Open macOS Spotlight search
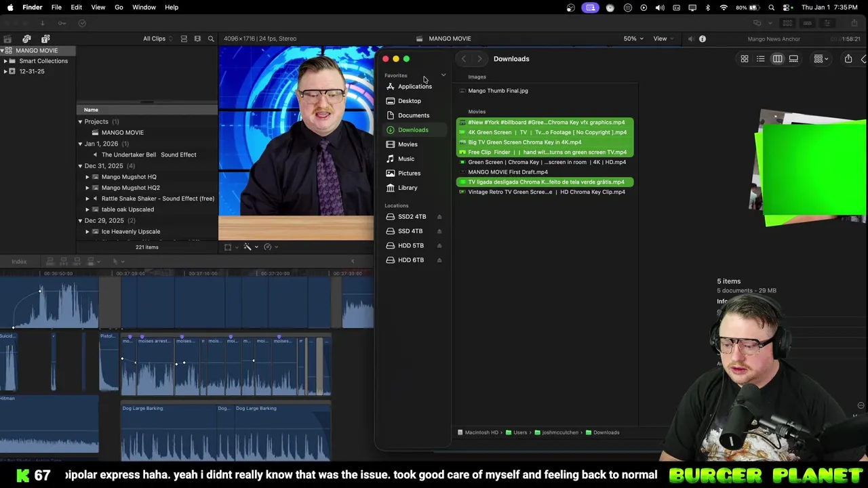Image resolution: width=868 pixels, height=488 pixels. (x=772, y=7)
